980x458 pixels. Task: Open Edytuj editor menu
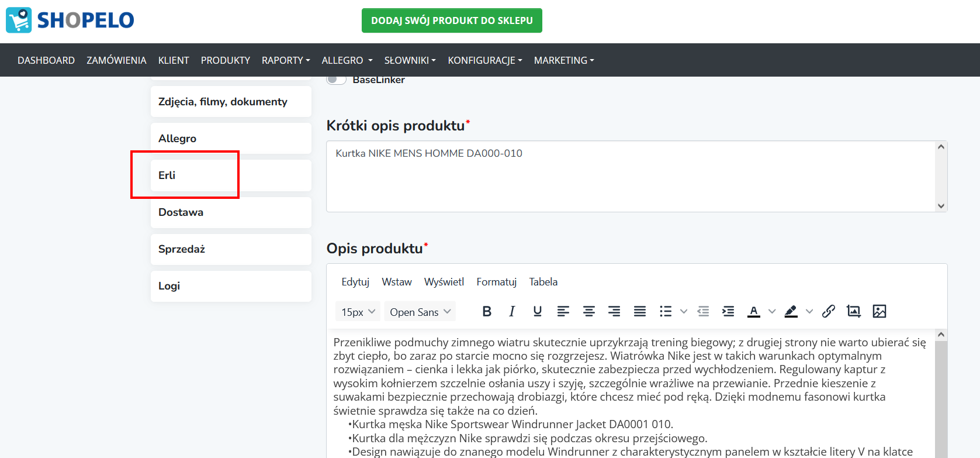pos(355,282)
